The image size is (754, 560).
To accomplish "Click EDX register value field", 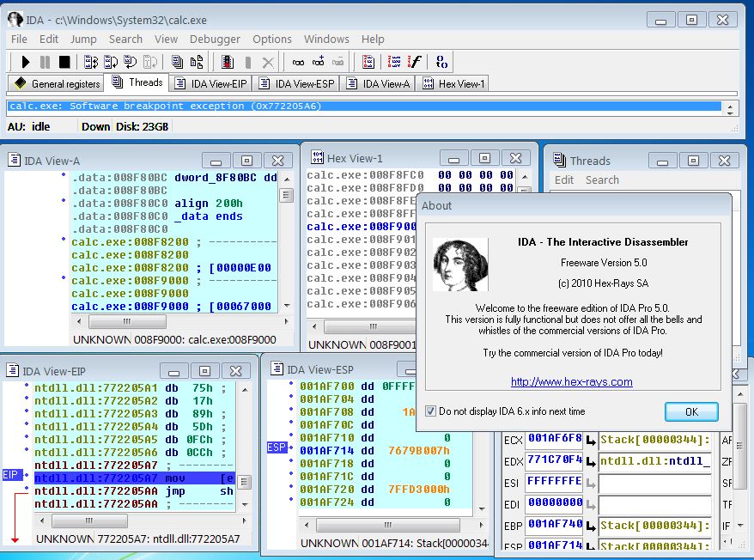I will tap(554, 460).
